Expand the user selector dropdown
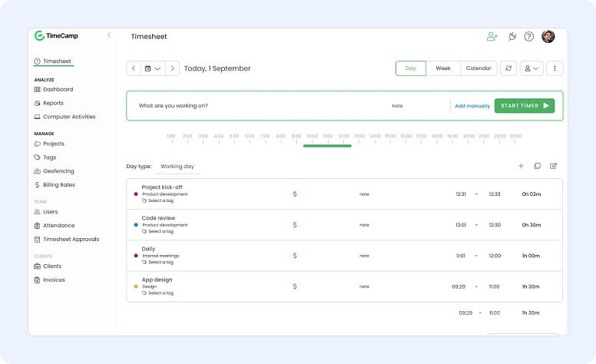Image resolution: width=596 pixels, height=364 pixels. [x=531, y=68]
